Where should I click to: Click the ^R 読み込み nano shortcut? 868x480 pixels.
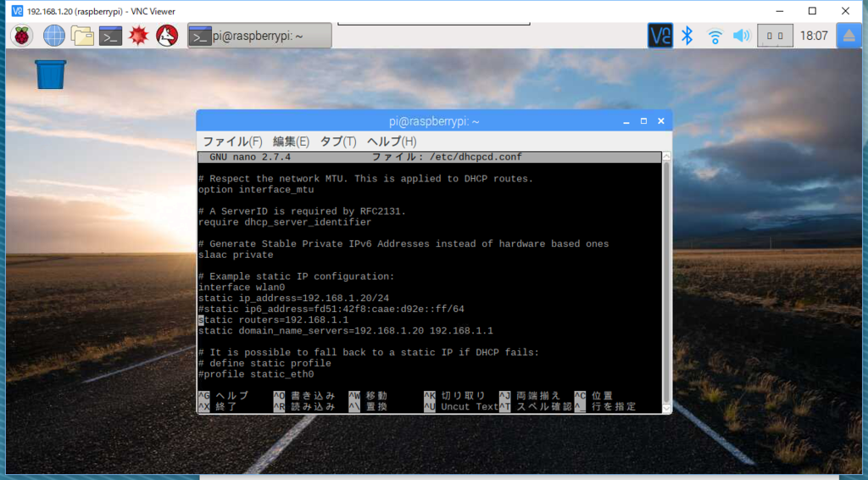(x=304, y=406)
